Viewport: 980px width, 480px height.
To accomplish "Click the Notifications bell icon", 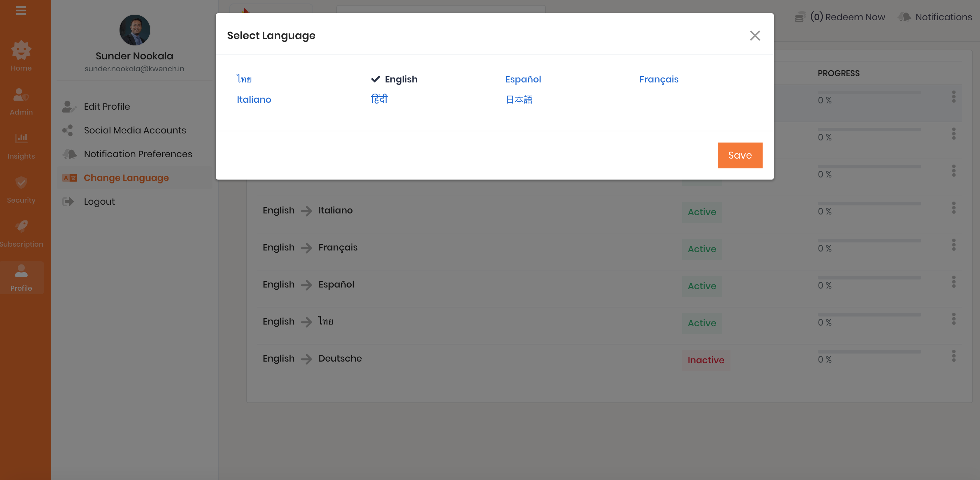I will (905, 17).
